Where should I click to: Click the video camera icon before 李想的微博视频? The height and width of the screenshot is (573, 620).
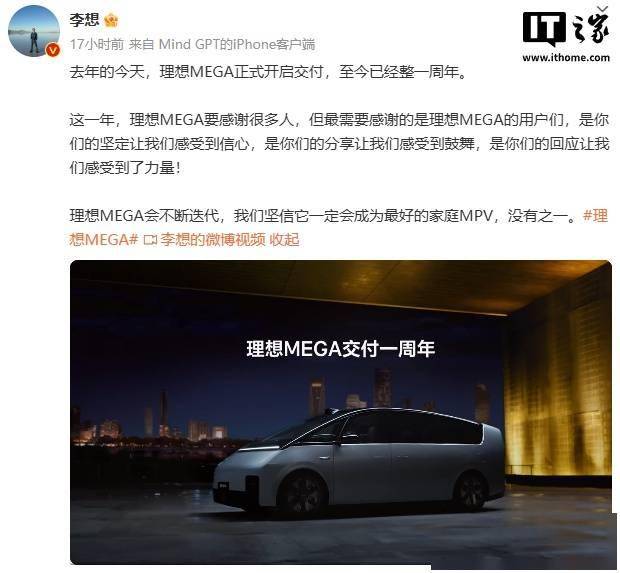click(x=150, y=240)
